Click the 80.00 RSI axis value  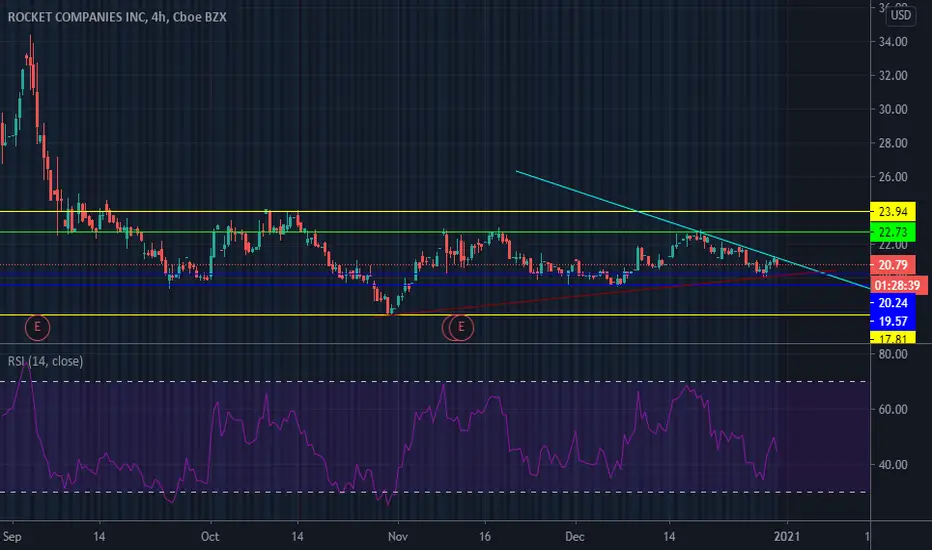pos(893,354)
